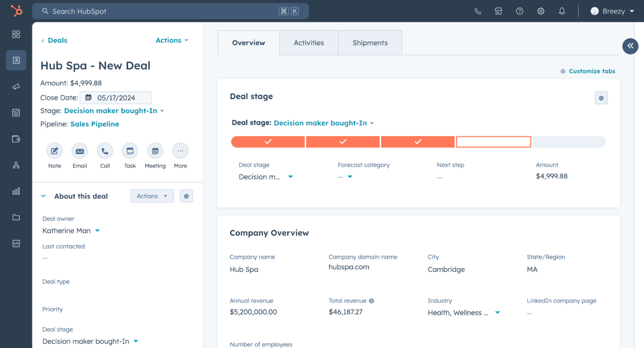This screenshot has width=644, height=348.
Task: Click Deal stage card settings gear
Action: 601,98
